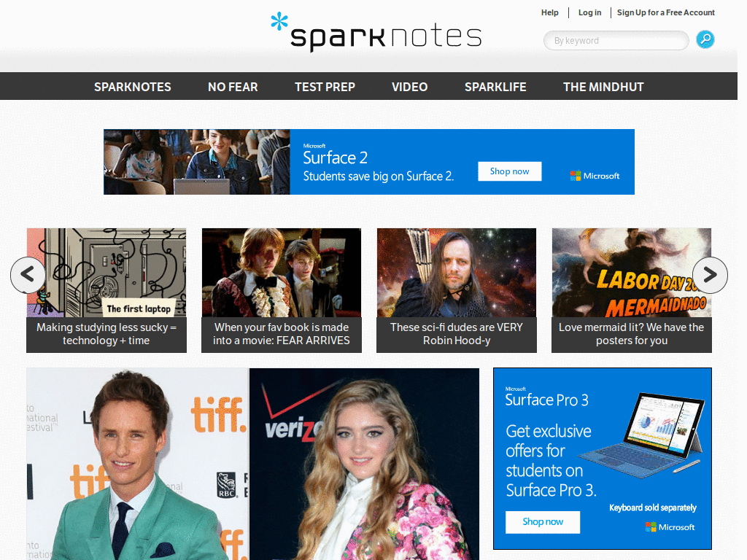747x560 pixels.
Task: Select the left carousel arrow
Action: click(x=28, y=276)
